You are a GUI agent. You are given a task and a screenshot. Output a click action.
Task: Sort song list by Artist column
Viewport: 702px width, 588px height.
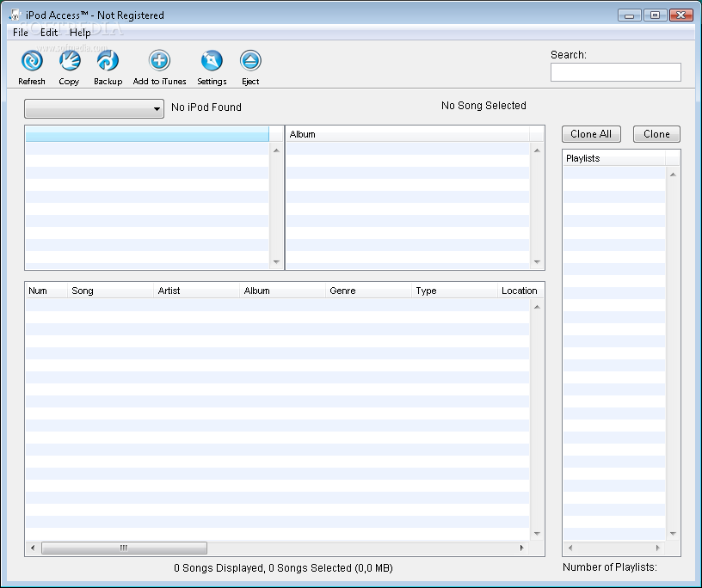[196, 291]
